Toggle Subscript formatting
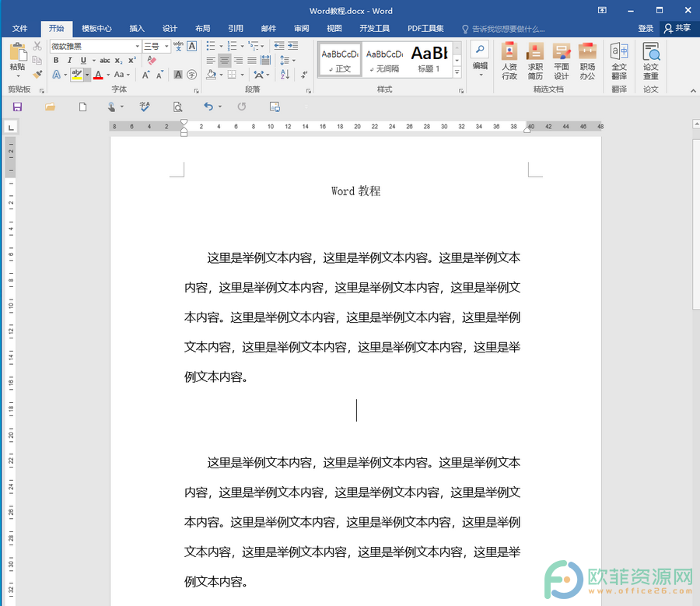The height and width of the screenshot is (606, 700). point(118,60)
